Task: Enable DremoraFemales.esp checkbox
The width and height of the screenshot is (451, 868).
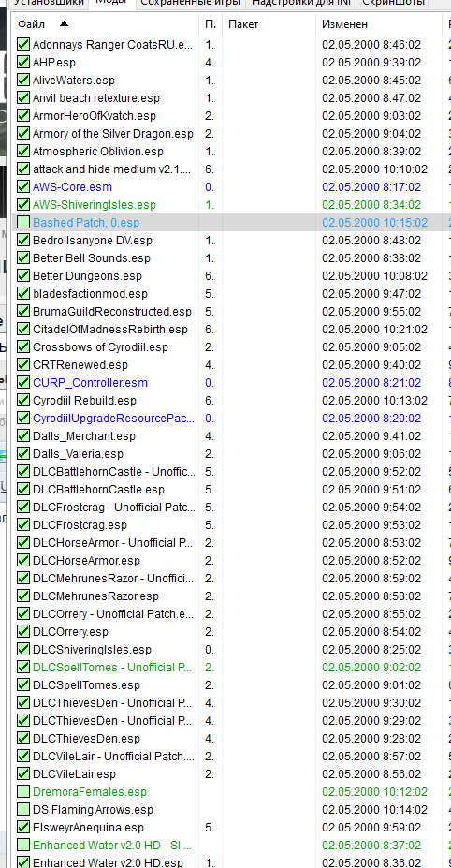Action: [x=23, y=791]
